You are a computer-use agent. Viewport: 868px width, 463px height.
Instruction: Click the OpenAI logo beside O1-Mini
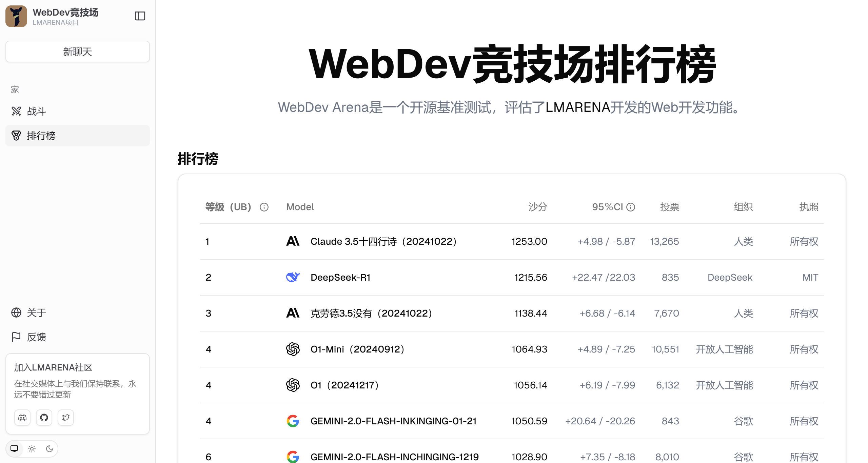click(293, 349)
